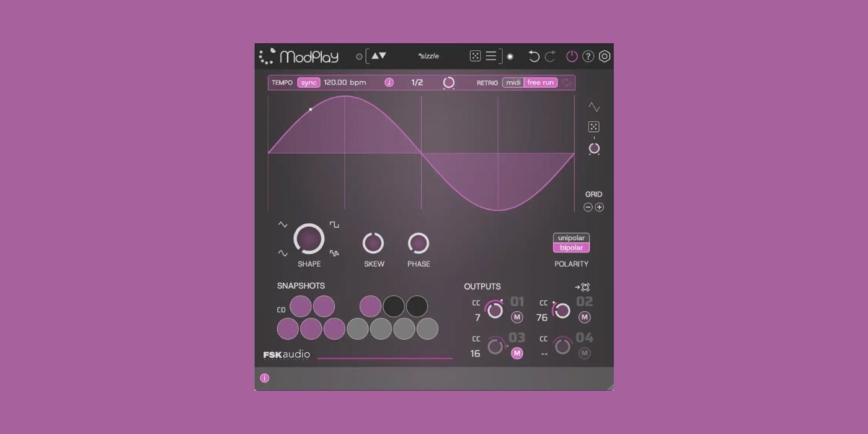
Task: Select unipolar polarity
Action: (571, 238)
